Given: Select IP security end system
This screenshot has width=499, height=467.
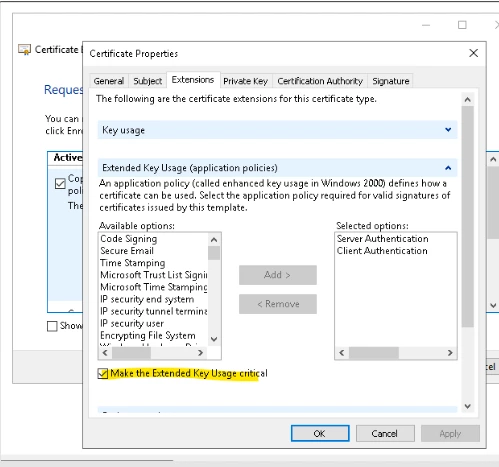Looking at the screenshot, I should (x=147, y=299).
